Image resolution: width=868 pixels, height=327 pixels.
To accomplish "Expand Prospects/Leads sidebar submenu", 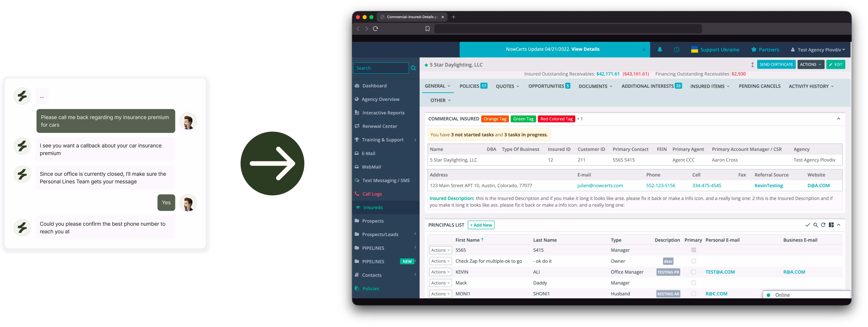I will tap(415, 234).
